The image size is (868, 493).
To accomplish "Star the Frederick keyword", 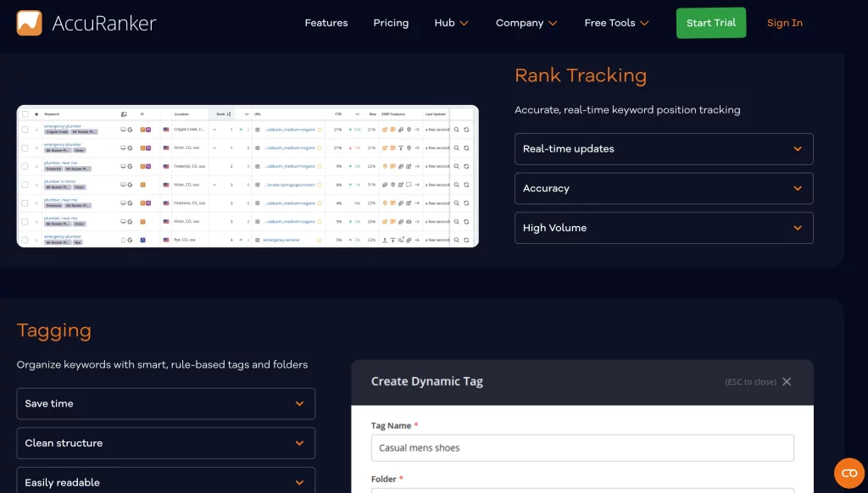I will 36,166.
